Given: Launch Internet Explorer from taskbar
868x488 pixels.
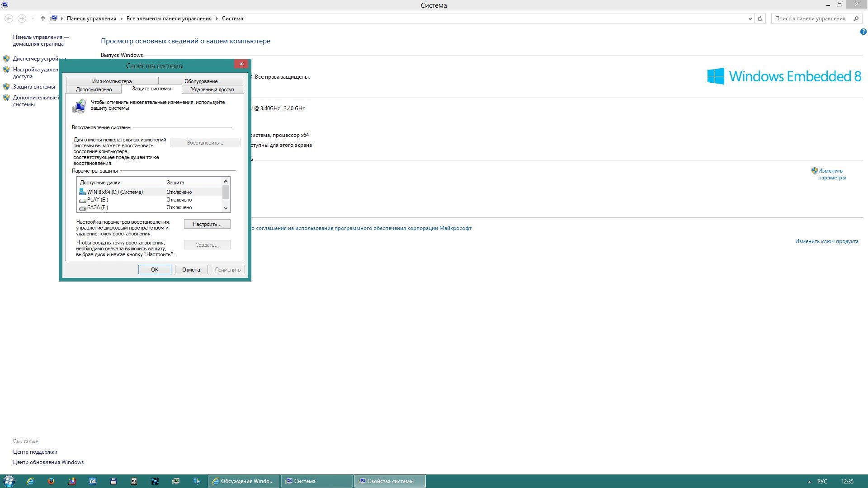Looking at the screenshot, I should pyautogui.click(x=30, y=481).
